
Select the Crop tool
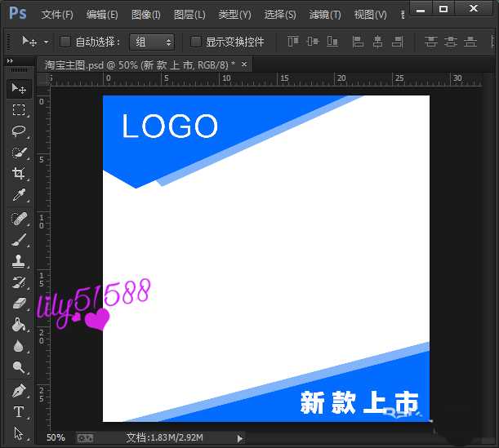click(x=19, y=174)
